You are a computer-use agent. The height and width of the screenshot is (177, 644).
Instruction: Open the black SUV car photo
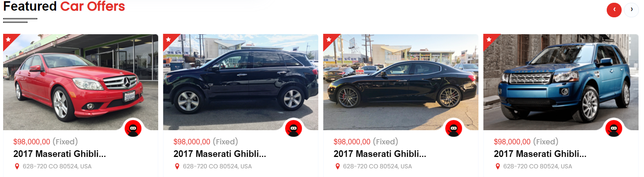(241, 82)
